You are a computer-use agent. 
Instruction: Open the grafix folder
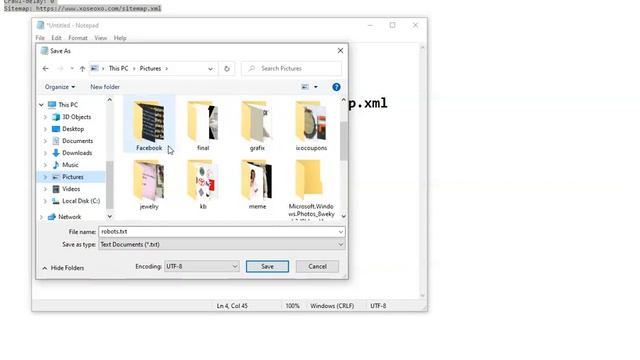coord(257,125)
